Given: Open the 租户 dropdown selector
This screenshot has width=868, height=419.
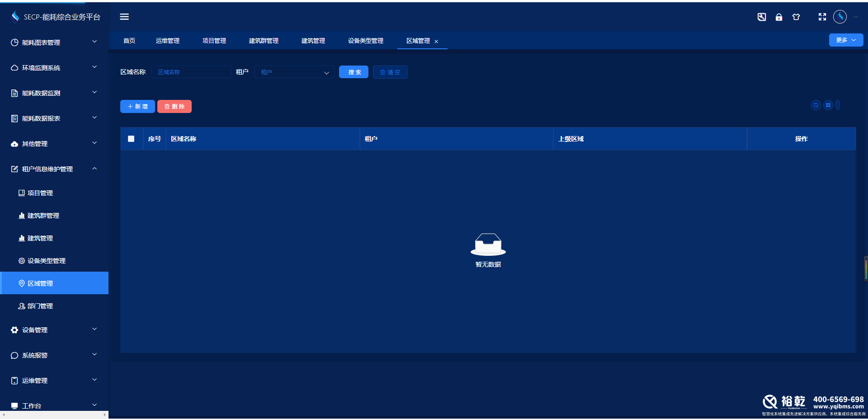Looking at the screenshot, I should click(293, 72).
